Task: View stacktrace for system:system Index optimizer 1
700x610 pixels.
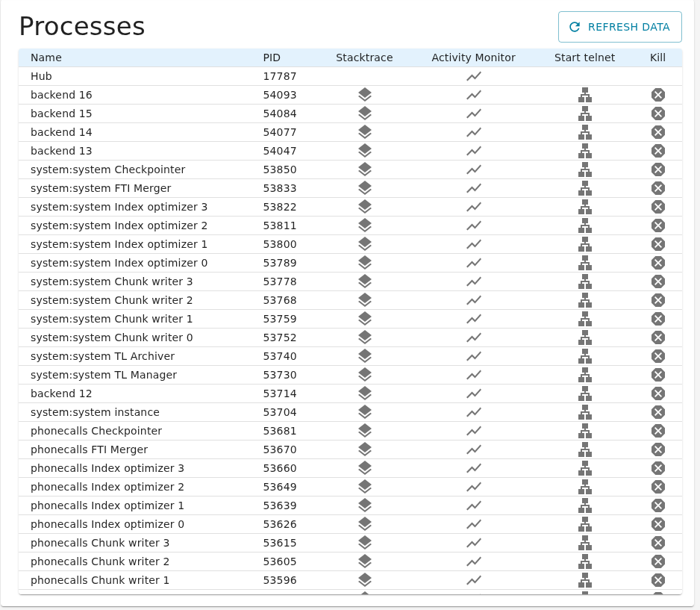Action: 365,244
